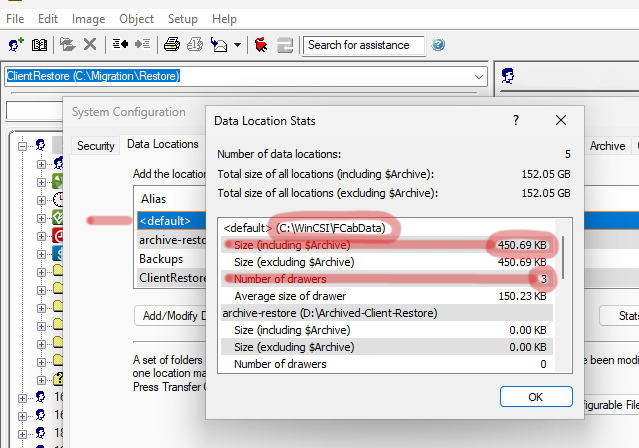Open the Object menu
This screenshot has height=448, width=639.
click(137, 19)
